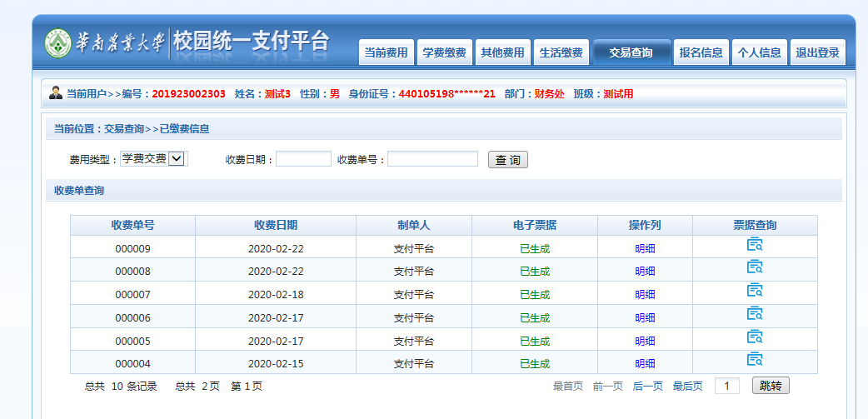Open 明细 link for receipt 000007
The width and height of the screenshot is (868, 419).
pyautogui.click(x=645, y=294)
